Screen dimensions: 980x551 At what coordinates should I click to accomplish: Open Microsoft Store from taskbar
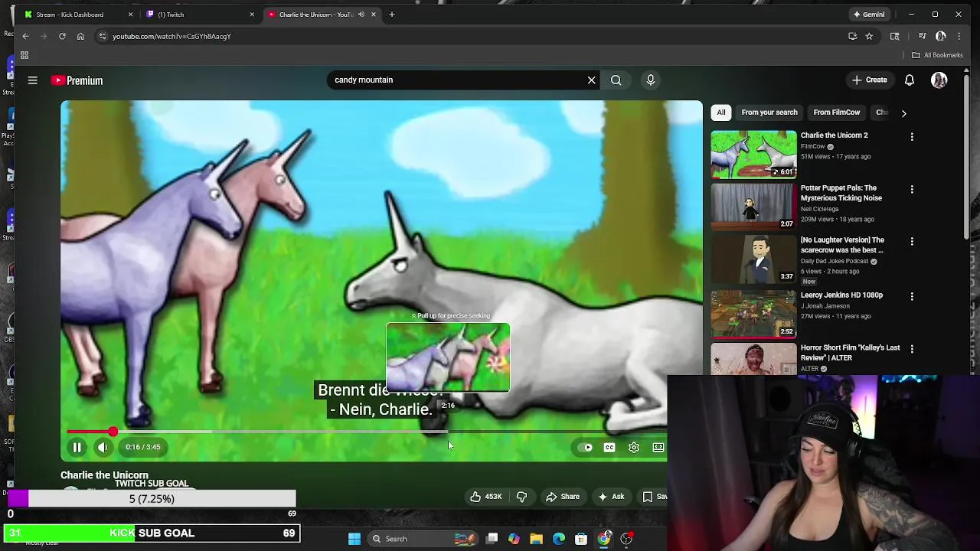click(581, 539)
